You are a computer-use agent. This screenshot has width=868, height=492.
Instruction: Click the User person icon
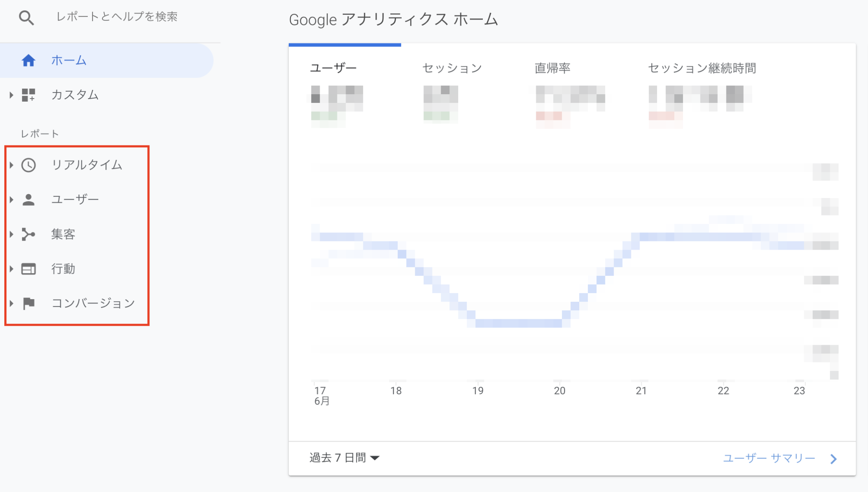[29, 200]
